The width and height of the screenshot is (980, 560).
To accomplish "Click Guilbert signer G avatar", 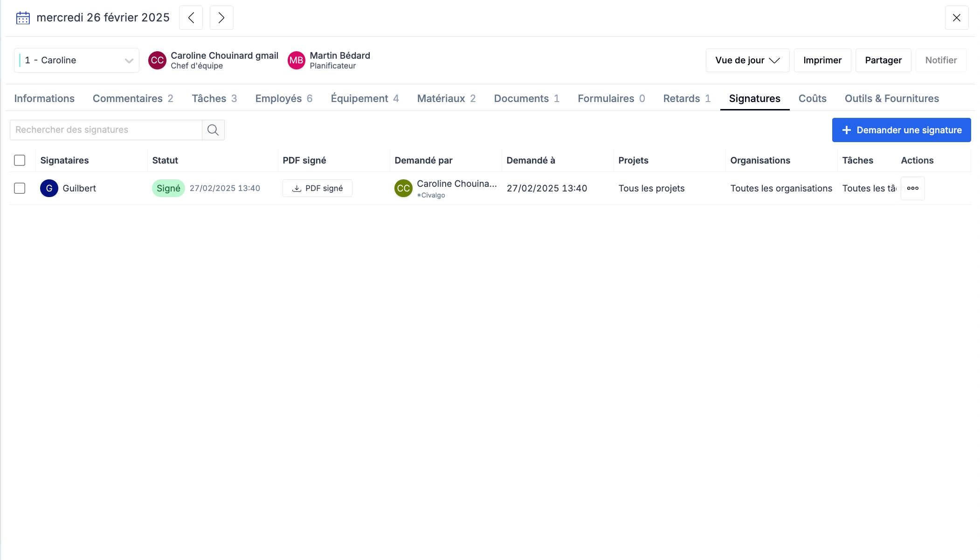I will point(49,188).
